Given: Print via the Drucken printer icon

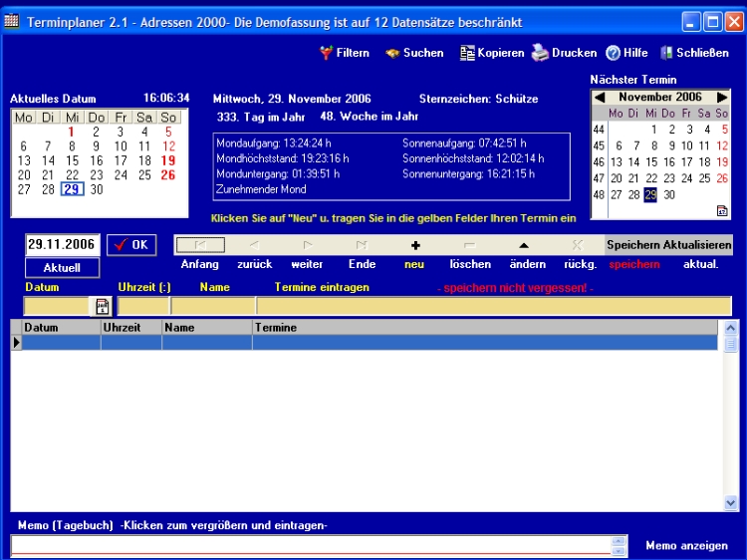Looking at the screenshot, I should 539,53.
